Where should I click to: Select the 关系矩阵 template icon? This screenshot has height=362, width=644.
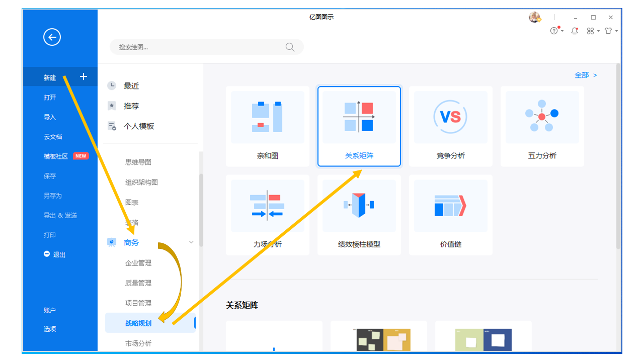[359, 117]
